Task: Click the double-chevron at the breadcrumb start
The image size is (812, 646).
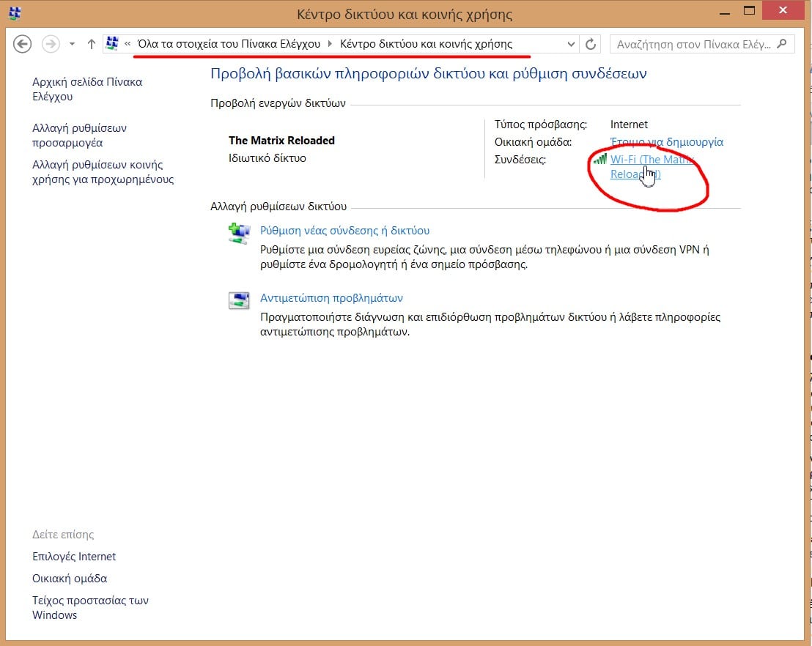Action: tap(128, 44)
